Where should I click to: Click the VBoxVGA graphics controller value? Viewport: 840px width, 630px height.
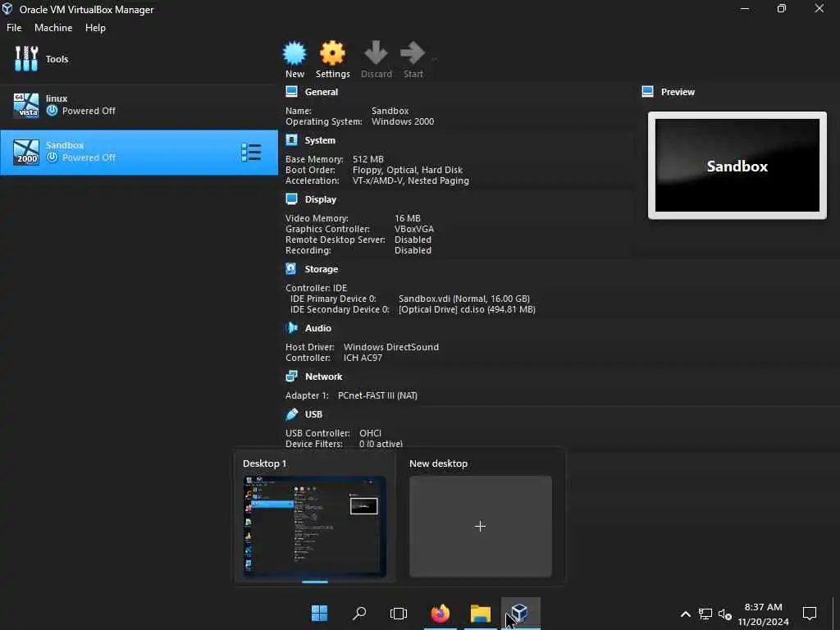(x=414, y=229)
